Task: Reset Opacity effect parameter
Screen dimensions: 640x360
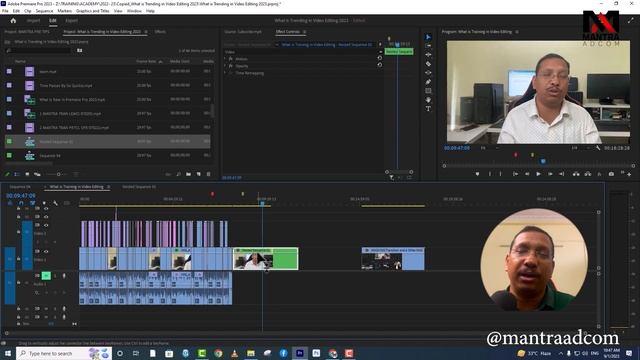Action: pyautogui.click(x=380, y=65)
